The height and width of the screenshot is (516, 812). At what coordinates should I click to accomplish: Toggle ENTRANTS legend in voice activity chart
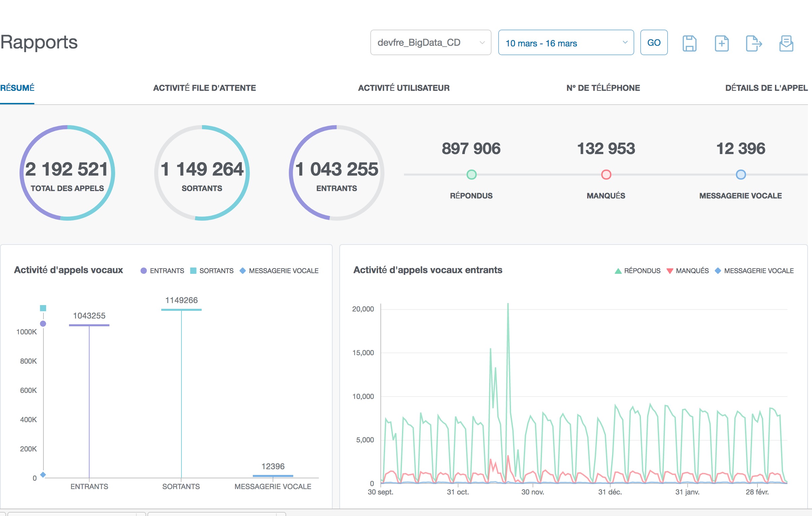pyautogui.click(x=162, y=271)
